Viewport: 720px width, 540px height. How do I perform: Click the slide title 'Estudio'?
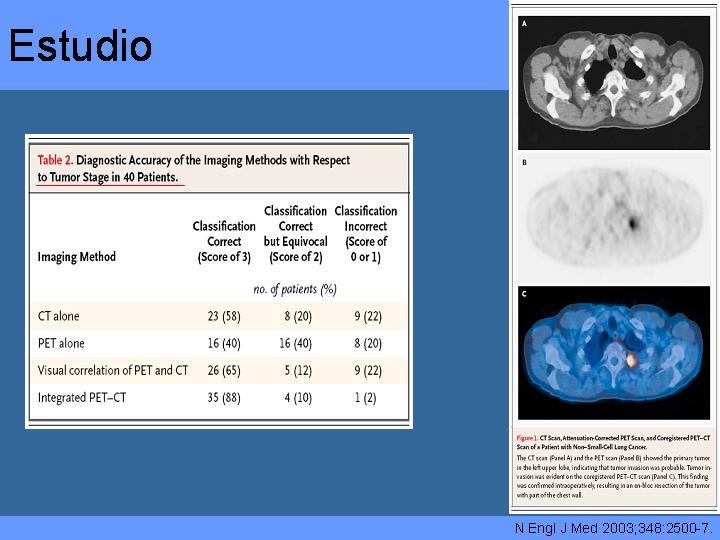[x=80, y=45]
